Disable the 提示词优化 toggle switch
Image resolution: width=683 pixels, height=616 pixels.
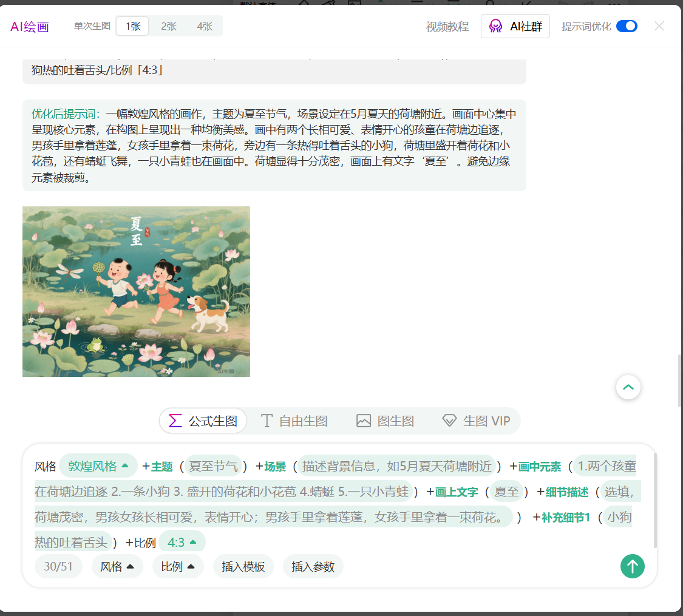click(x=627, y=26)
